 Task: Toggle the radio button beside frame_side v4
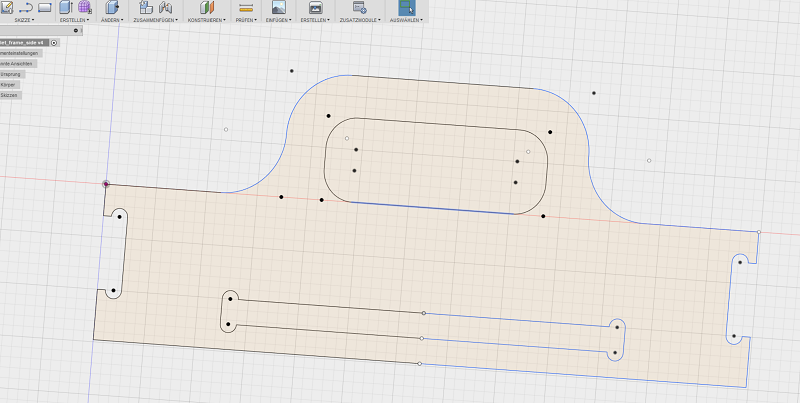click(54, 43)
